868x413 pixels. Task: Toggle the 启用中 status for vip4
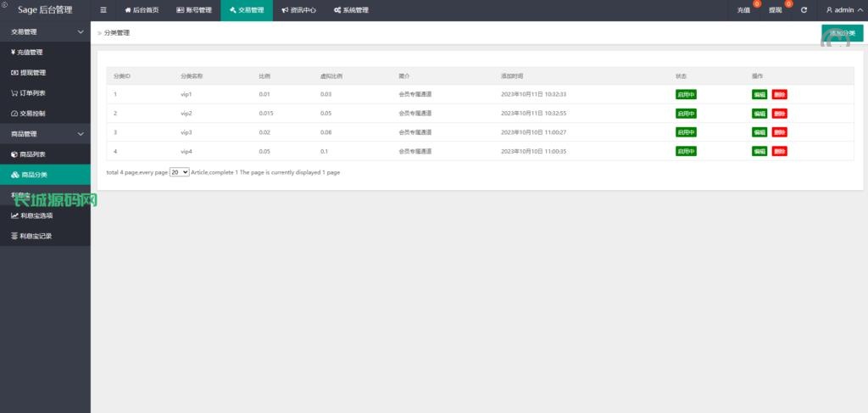(685, 151)
